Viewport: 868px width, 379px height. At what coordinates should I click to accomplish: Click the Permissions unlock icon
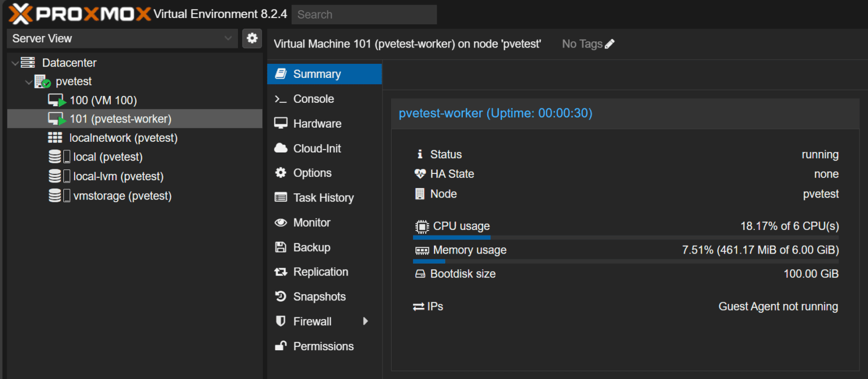point(280,346)
